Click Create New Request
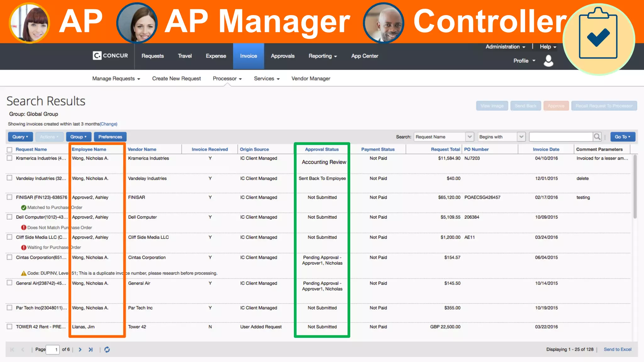 point(176,79)
